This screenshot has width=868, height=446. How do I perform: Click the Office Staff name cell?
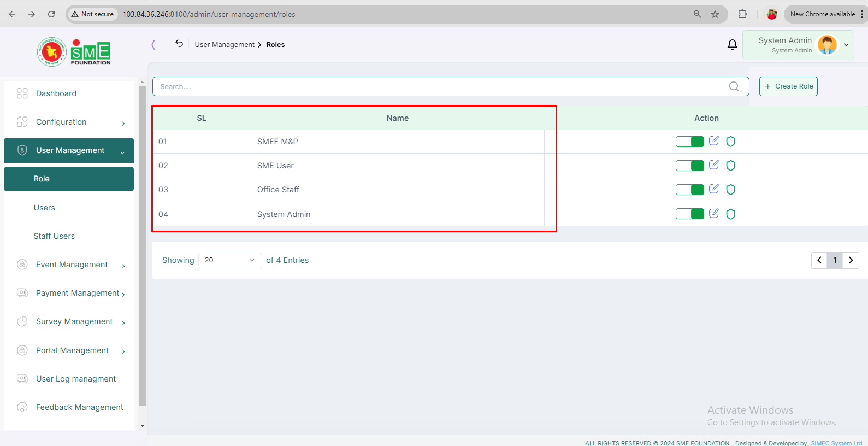click(398, 190)
